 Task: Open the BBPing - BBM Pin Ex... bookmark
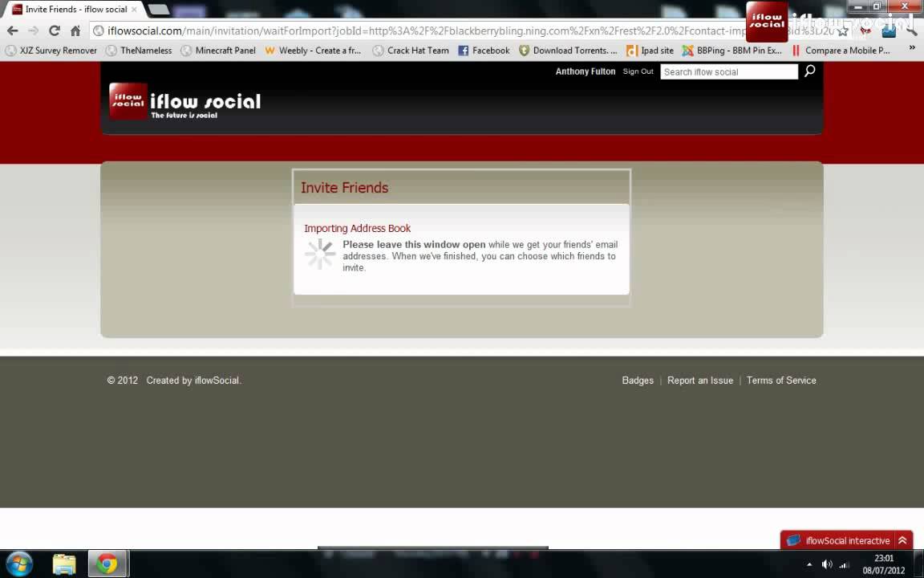coord(731,51)
